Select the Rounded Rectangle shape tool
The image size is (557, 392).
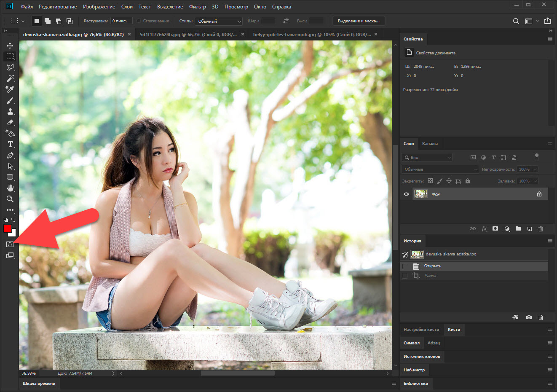pos(10,177)
